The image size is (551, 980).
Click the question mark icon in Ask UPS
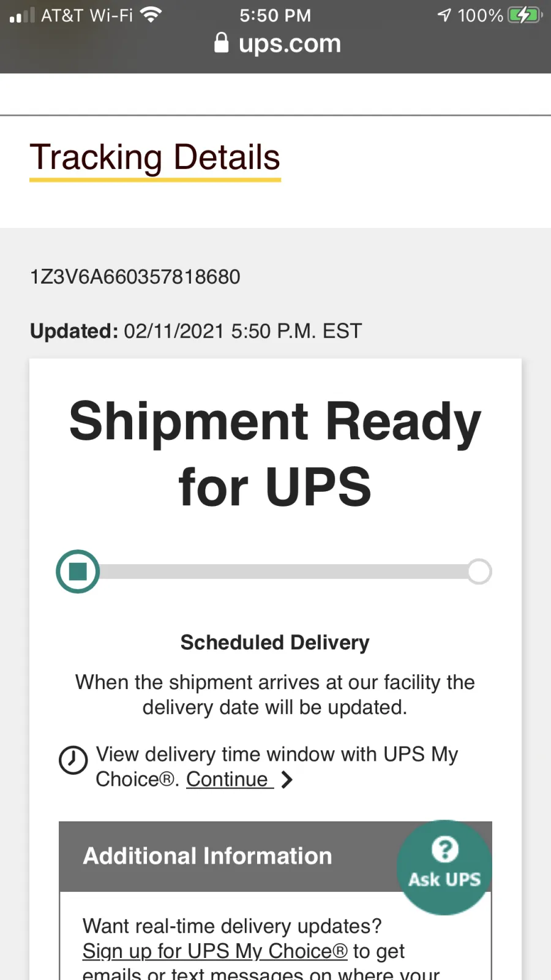[x=445, y=849]
